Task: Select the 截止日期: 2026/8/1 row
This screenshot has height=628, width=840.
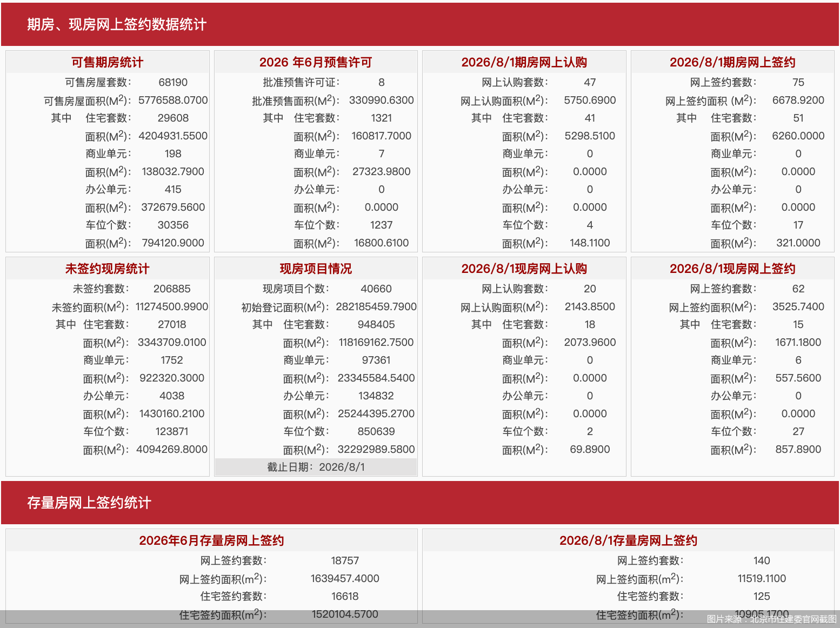Action: pos(316,467)
